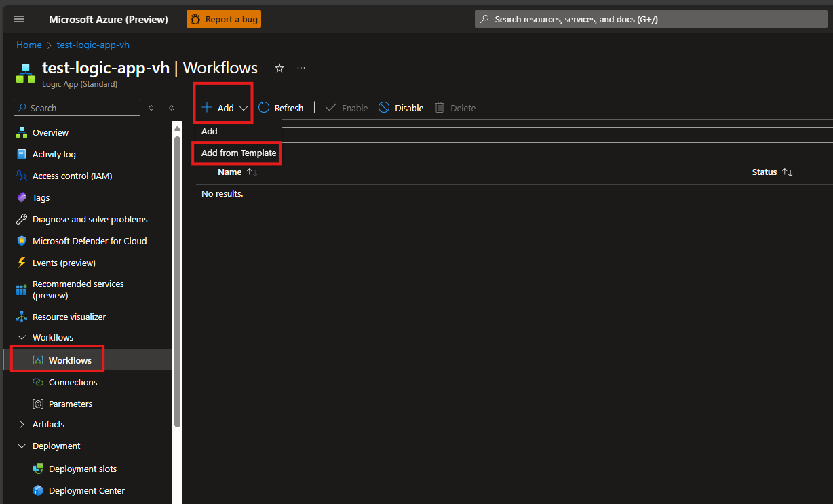Favorite the page with the star icon
The image size is (833, 504).
click(279, 68)
